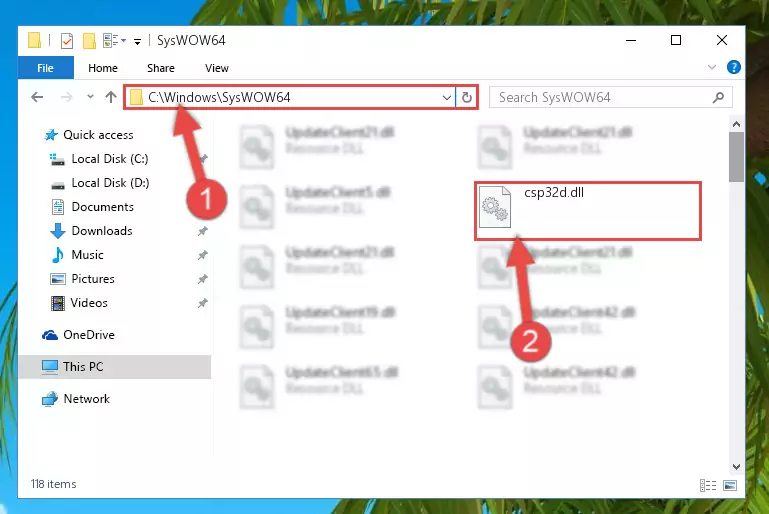Click the scroll down arrow of file list
Image resolution: width=769 pixels, height=514 pixels.
click(x=736, y=466)
